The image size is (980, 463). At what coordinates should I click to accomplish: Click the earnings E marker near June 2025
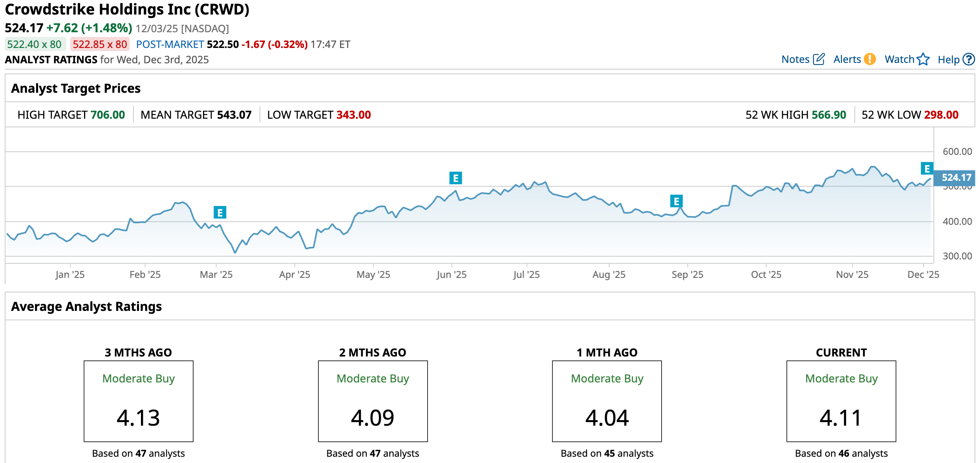click(x=455, y=178)
